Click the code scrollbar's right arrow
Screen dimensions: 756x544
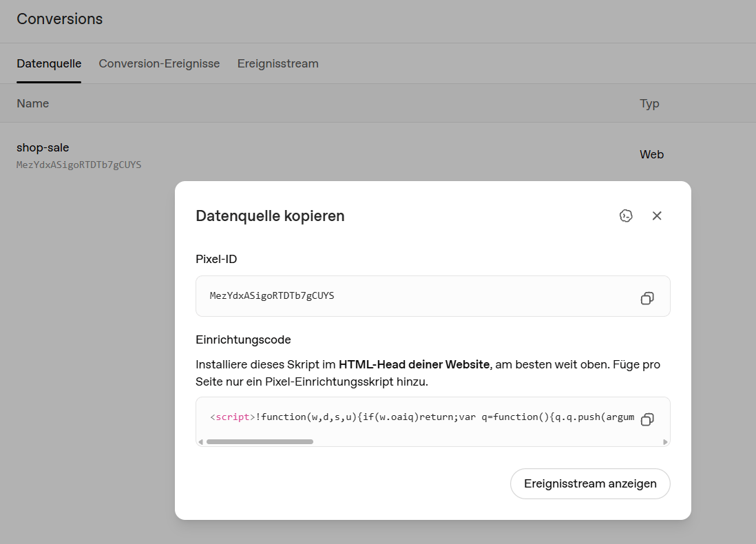(665, 442)
